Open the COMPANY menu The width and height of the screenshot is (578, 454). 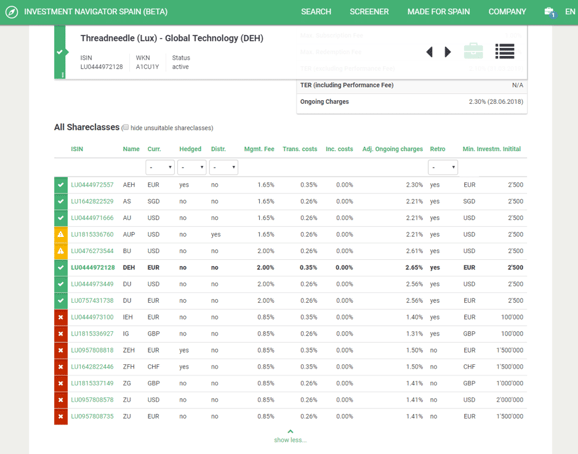pyautogui.click(x=507, y=12)
